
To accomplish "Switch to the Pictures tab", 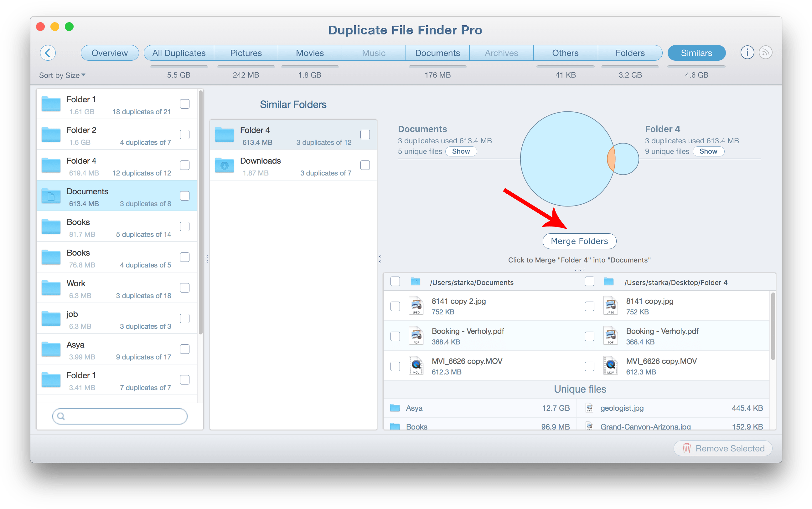I will [x=246, y=53].
